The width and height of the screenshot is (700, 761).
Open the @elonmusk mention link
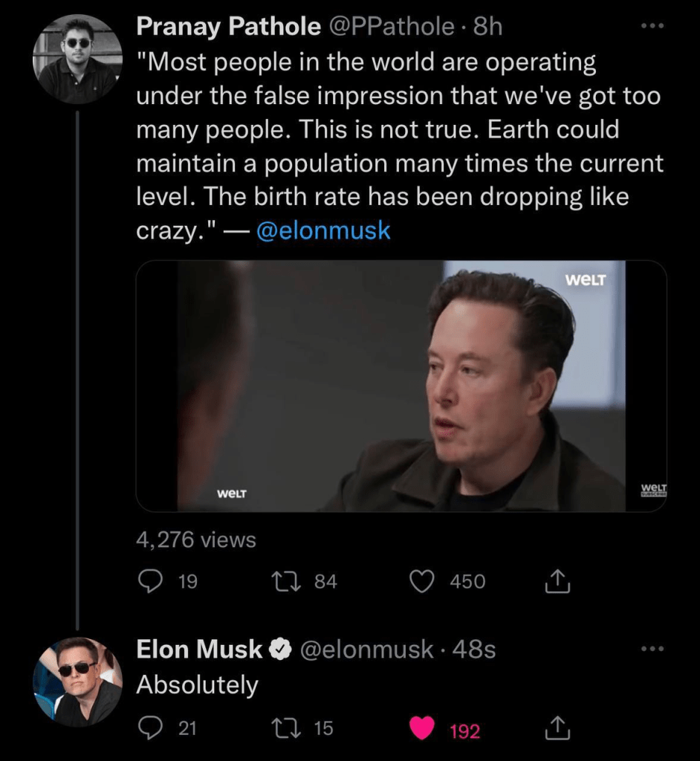[x=323, y=230]
